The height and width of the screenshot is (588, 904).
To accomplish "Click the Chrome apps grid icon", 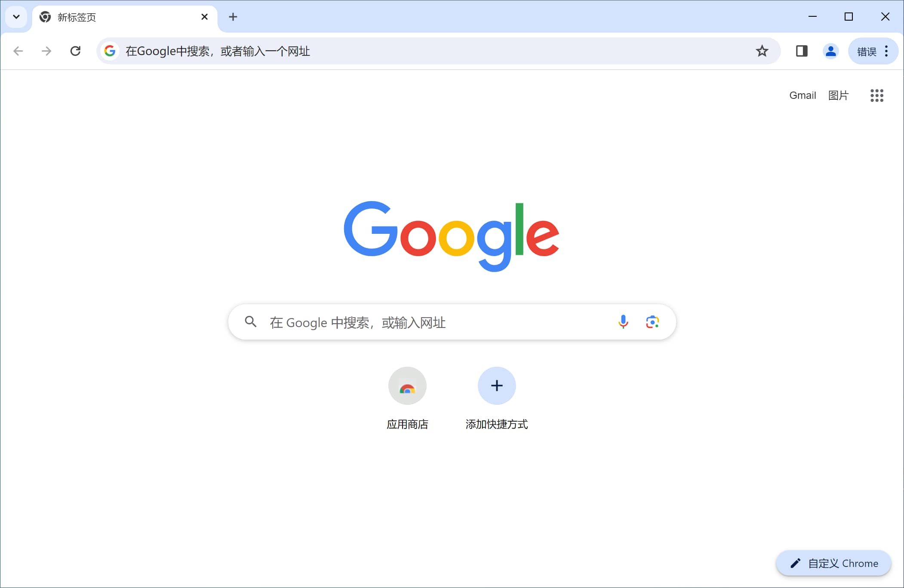I will pos(877,95).
